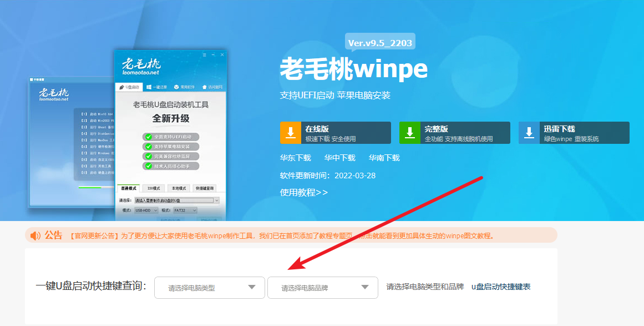Open the u盘启动快捷键表 link
644x326 pixels.
pyautogui.click(x=501, y=287)
